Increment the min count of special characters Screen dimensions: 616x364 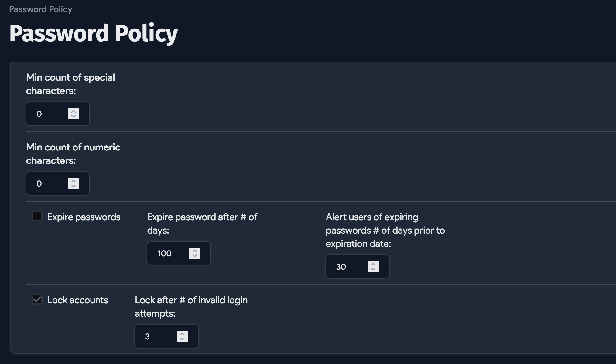(73, 111)
